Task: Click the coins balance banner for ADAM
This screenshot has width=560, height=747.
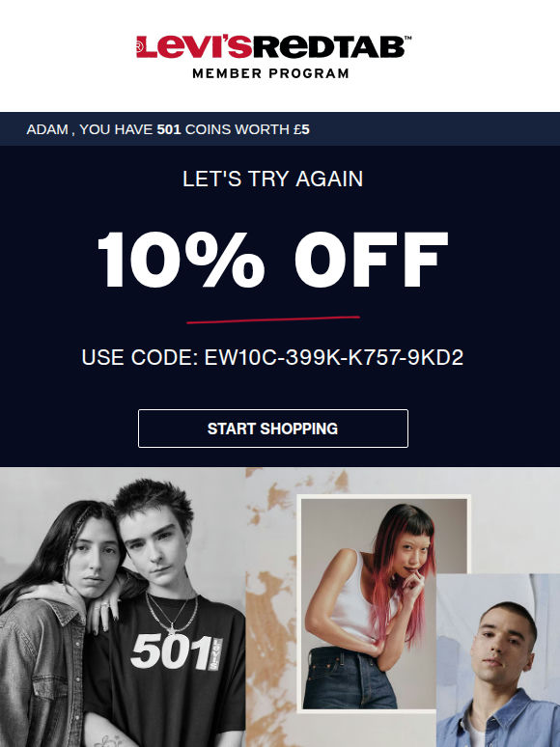Action: click(x=280, y=129)
